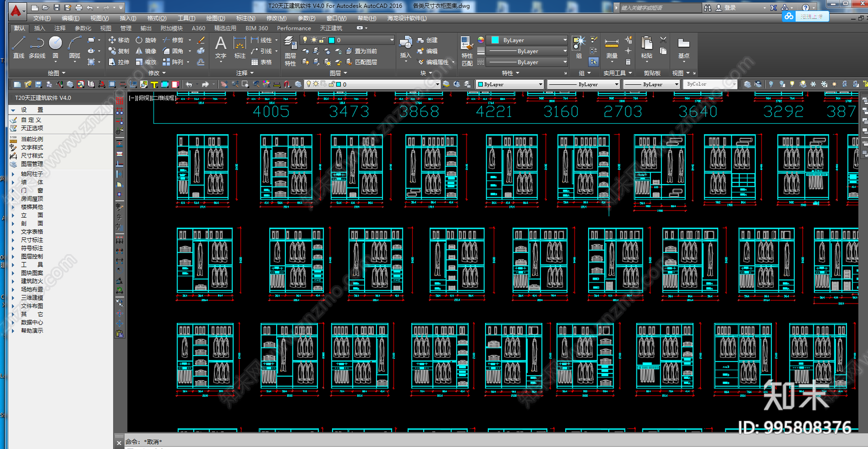Select the Circle (圆) tool
This screenshot has width=868, height=449.
(55, 47)
